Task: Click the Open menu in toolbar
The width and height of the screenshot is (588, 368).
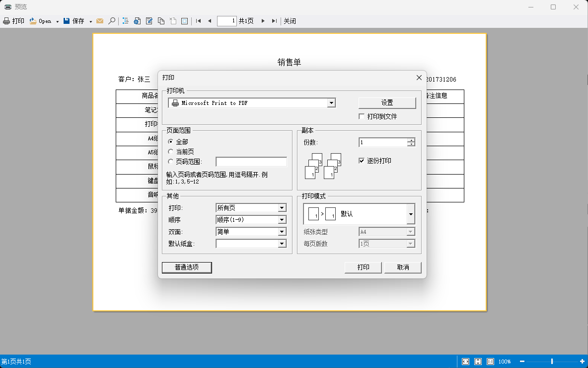Action: pos(42,21)
